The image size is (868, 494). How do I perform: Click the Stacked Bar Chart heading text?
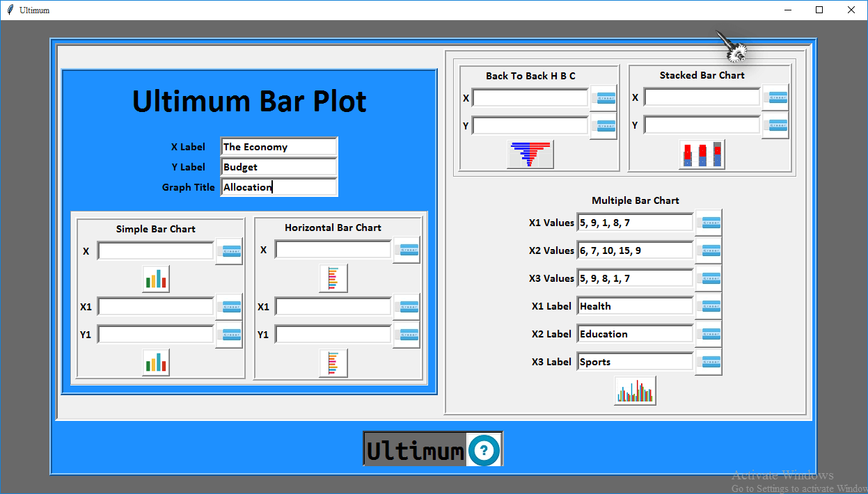(x=702, y=75)
